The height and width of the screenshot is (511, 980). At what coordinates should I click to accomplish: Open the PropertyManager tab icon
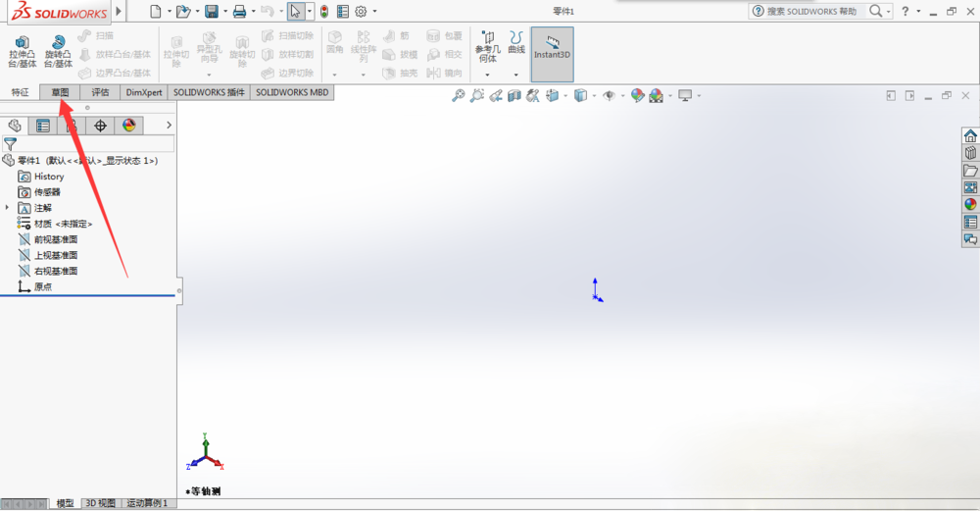click(42, 126)
